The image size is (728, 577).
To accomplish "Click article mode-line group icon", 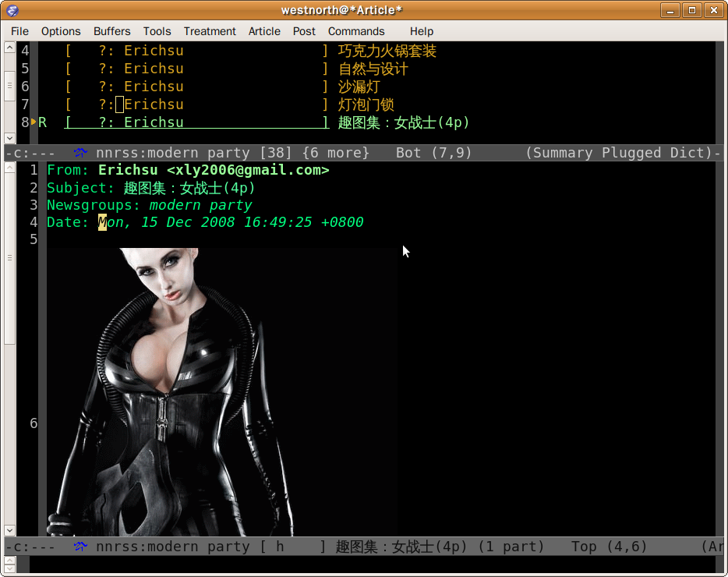I will pyautogui.click(x=80, y=547).
